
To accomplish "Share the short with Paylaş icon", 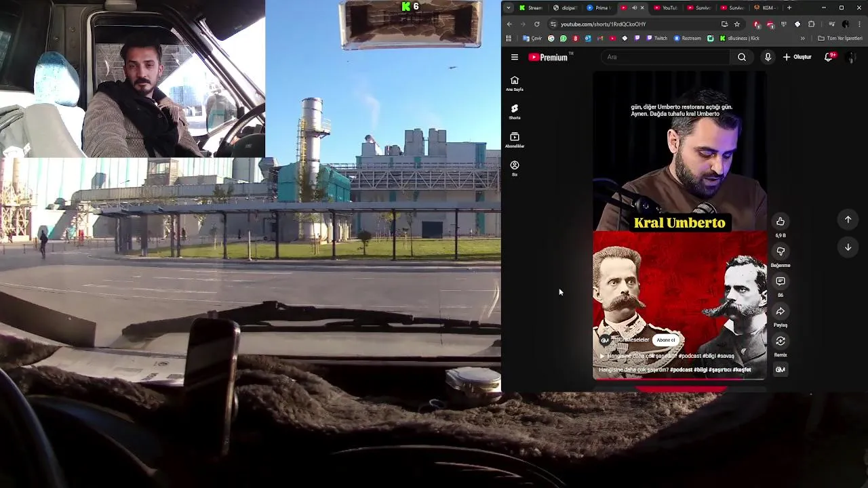I will [781, 311].
